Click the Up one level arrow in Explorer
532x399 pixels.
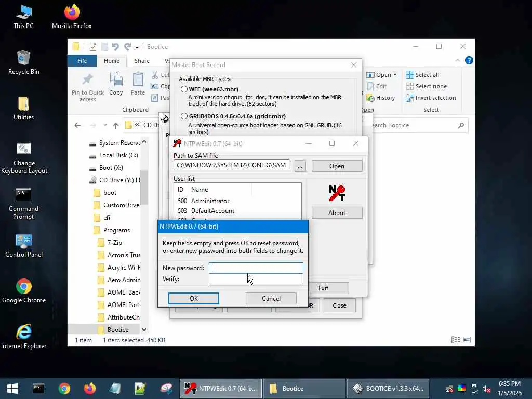tap(116, 125)
